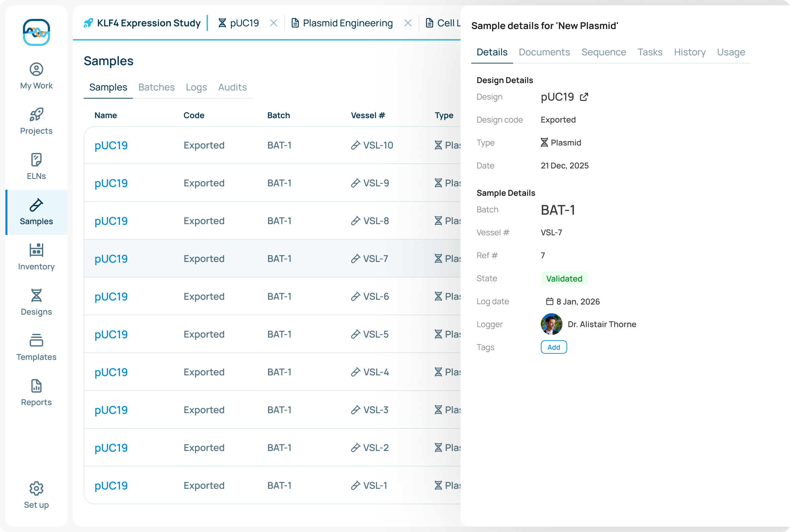Click the app logo icon
Viewport: 790px width, 532px height.
coord(36,32)
